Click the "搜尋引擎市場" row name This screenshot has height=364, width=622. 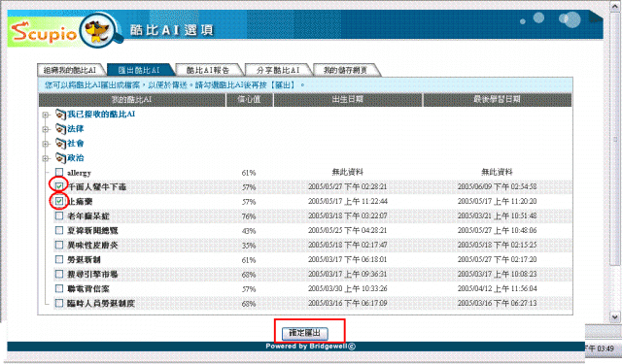(92, 275)
